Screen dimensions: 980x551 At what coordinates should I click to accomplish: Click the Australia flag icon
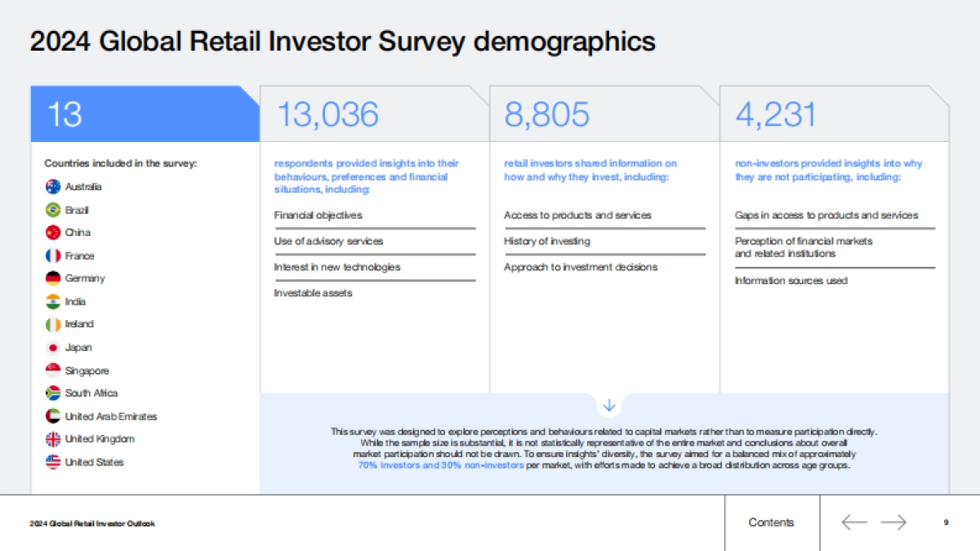tap(53, 187)
